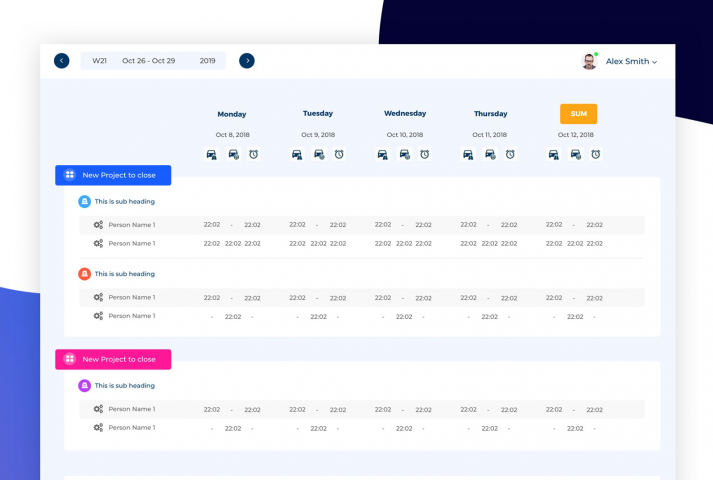Click gear icon of shaded row under red sub heading

click(98, 298)
